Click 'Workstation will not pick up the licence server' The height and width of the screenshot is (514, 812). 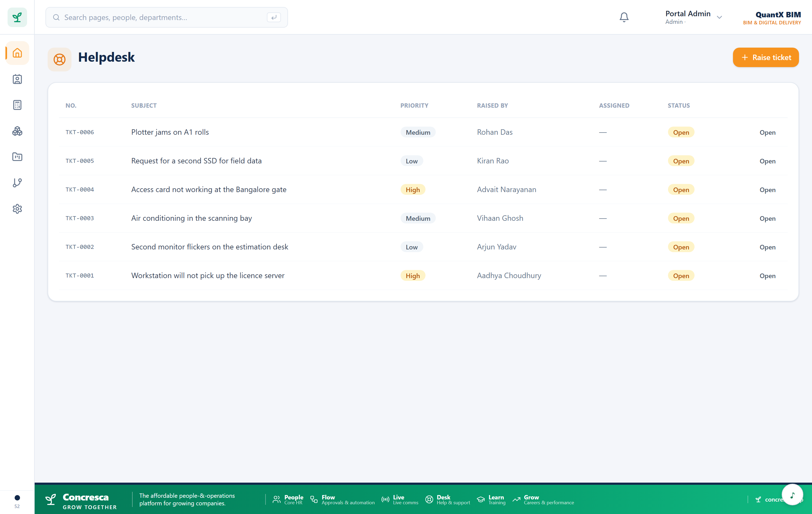pyautogui.click(x=208, y=275)
